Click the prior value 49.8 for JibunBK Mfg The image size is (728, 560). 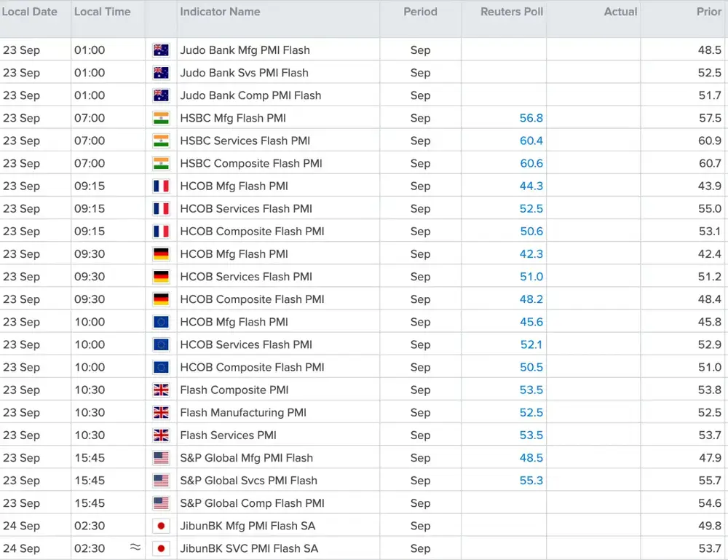tap(710, 526)
